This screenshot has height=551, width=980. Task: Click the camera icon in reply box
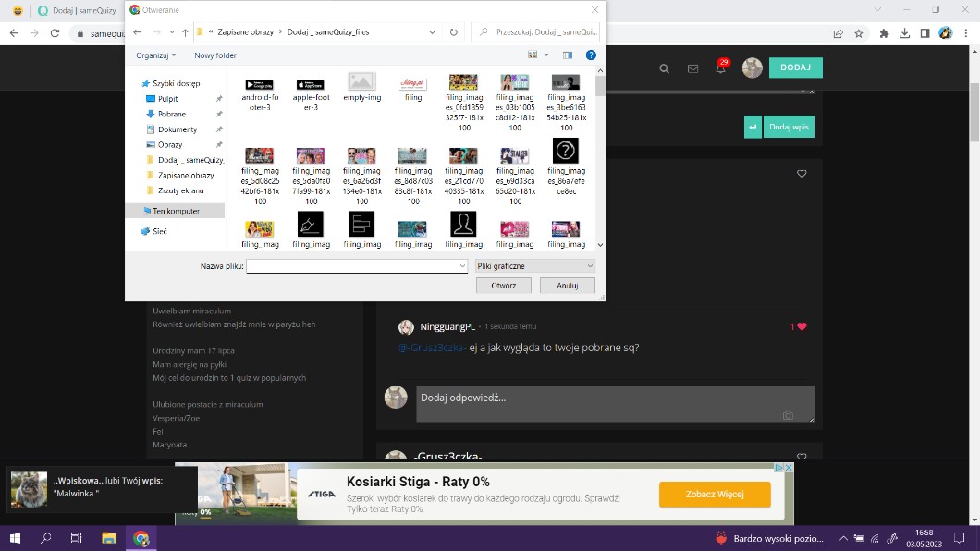click(x=788, y=416)
